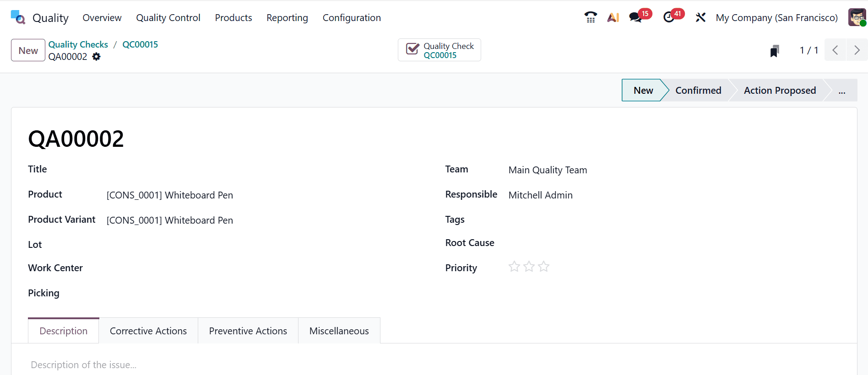The image size is (868, 375).
Task: Open the Product field dropdown
Action: pyautogui.click(x=266, y=195)
